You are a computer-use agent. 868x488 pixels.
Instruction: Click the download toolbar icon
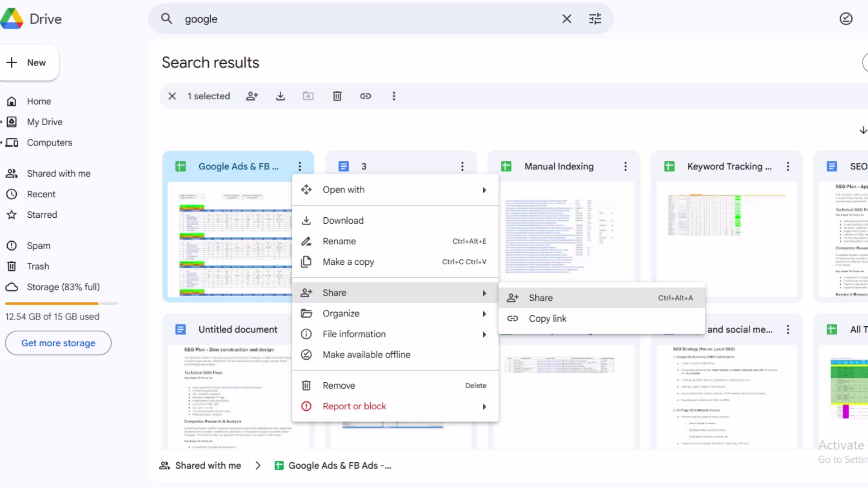click(281, 96)
